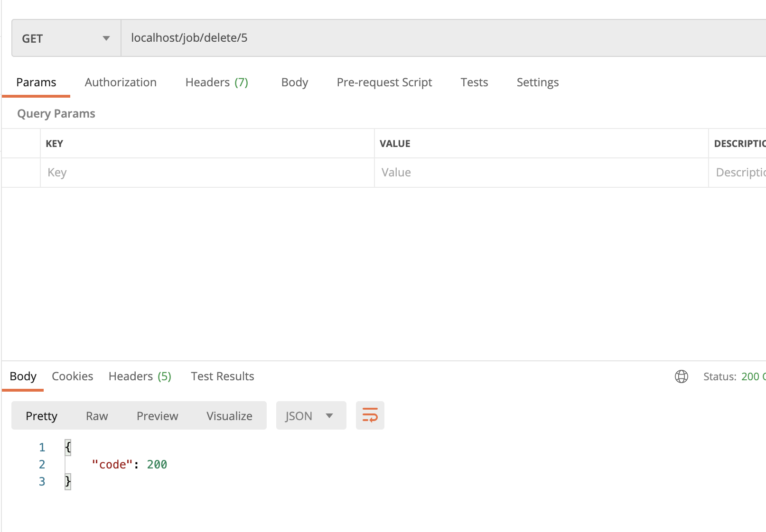This screenshot has height=532, width=766.
Task: Open the Pre-request Script tab
Action: 384,83
